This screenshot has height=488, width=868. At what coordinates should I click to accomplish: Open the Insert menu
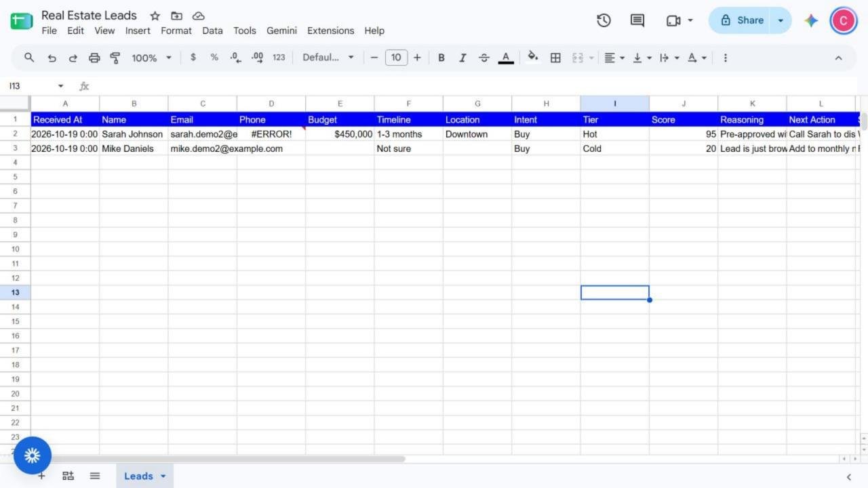138,30
